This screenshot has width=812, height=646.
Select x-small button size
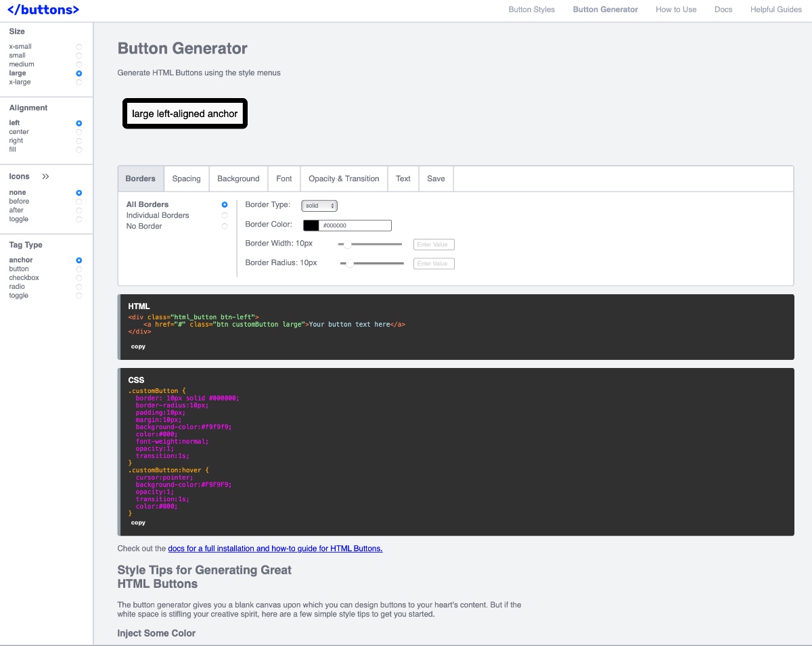pos(79,46)
